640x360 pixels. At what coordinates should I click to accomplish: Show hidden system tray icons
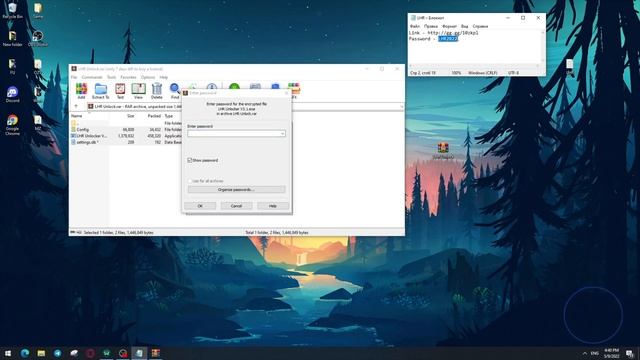(x=584, y=353)
